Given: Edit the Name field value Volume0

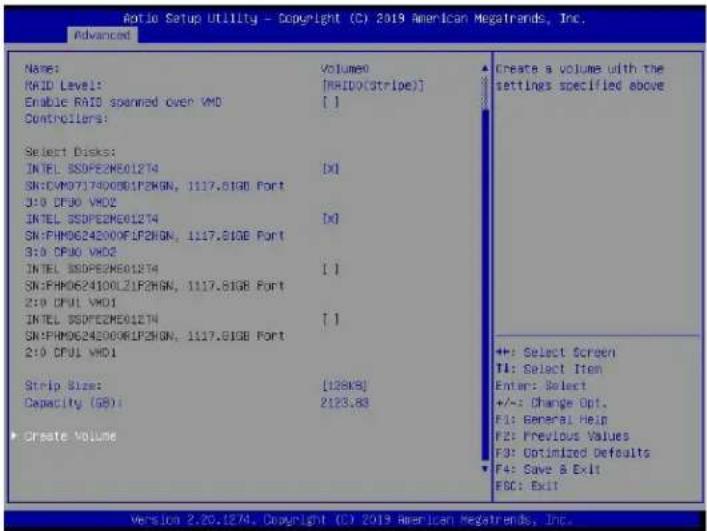Looking at the screenshot, I should (345, 69).
